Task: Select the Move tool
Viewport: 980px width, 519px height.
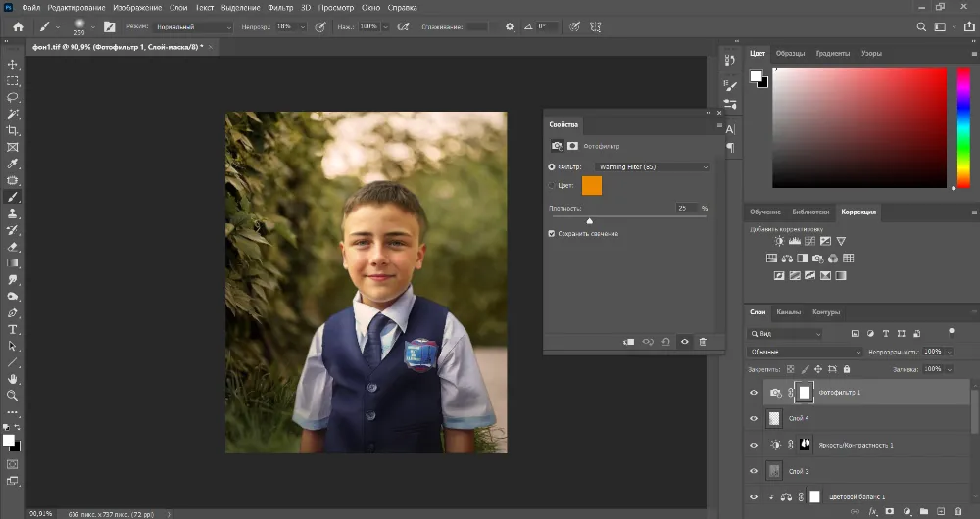Action: tap(13, 64)
